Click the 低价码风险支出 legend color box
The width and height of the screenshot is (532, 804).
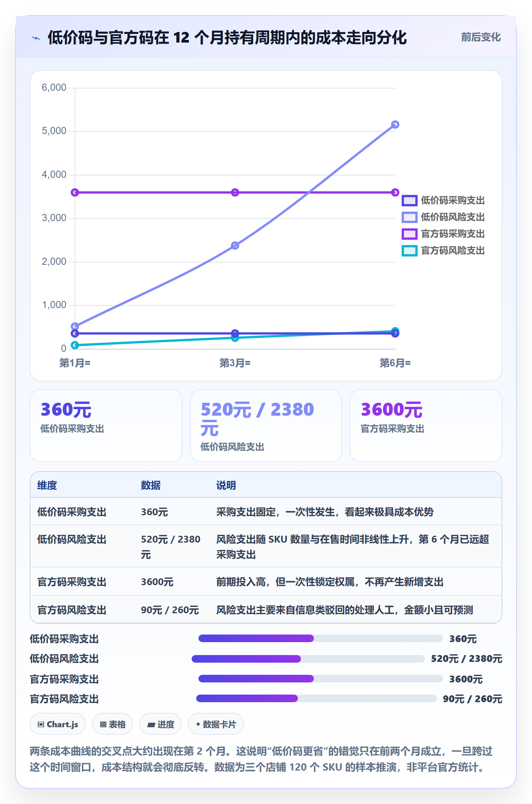409,217
